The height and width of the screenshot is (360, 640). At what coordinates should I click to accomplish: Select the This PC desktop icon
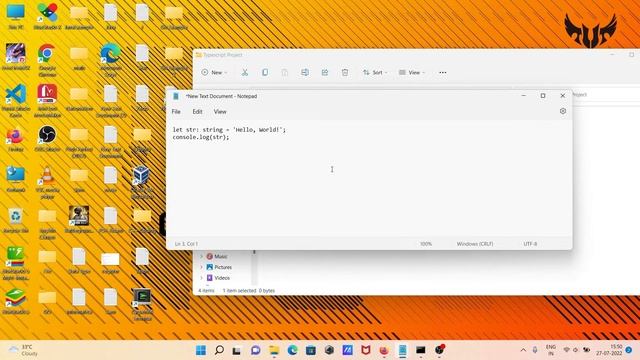point(16,16)
